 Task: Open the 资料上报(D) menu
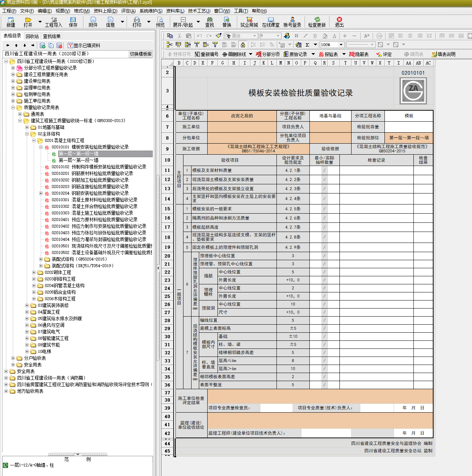(x=105, y=11)
